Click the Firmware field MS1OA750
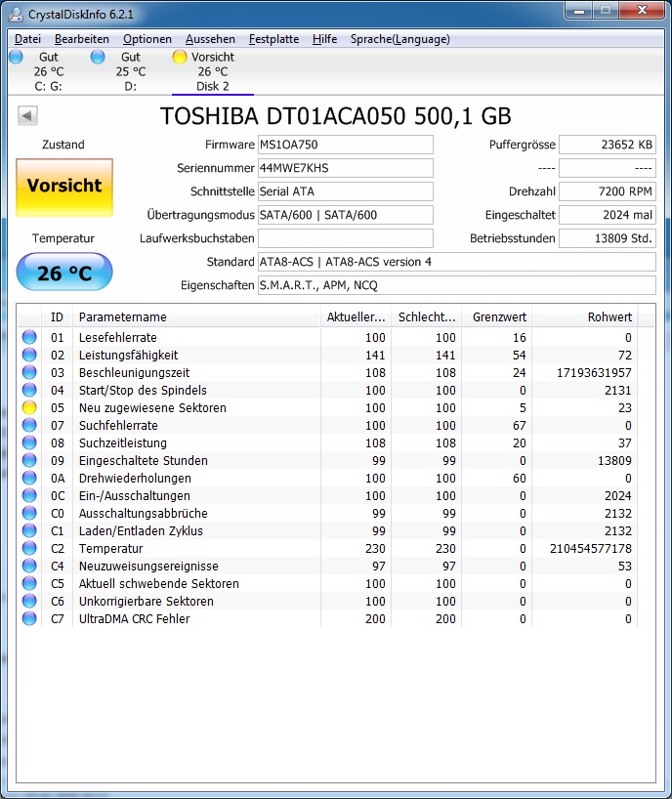The image size is (672, 799). (346, 145)
